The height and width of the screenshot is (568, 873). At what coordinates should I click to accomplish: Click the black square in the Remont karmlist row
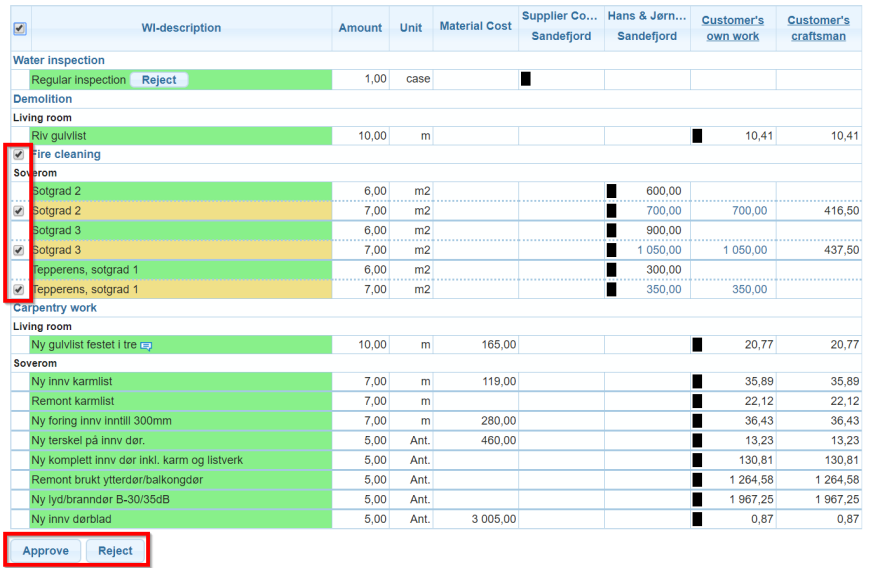coord(697,401)
